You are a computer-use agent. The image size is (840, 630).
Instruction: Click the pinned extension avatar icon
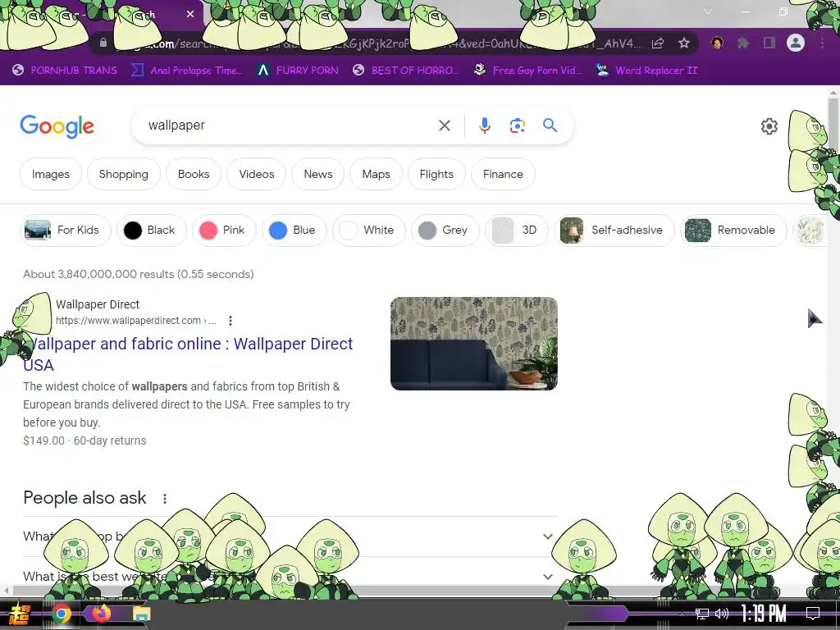(x=717, y=43)
